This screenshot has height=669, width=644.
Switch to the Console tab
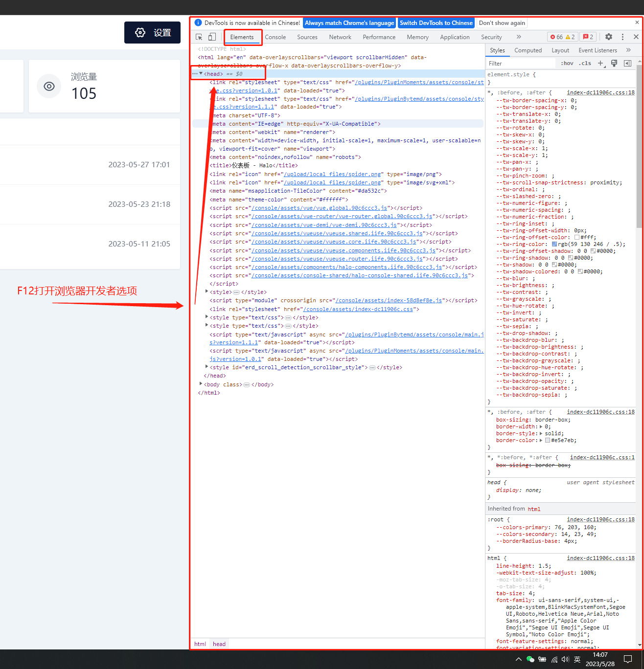point(276,37)
